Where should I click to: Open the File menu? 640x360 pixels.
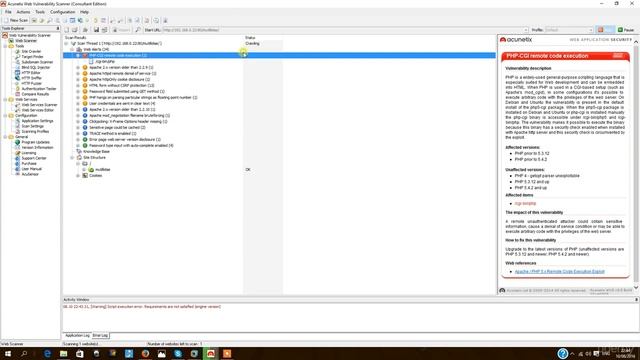[8, 12]
